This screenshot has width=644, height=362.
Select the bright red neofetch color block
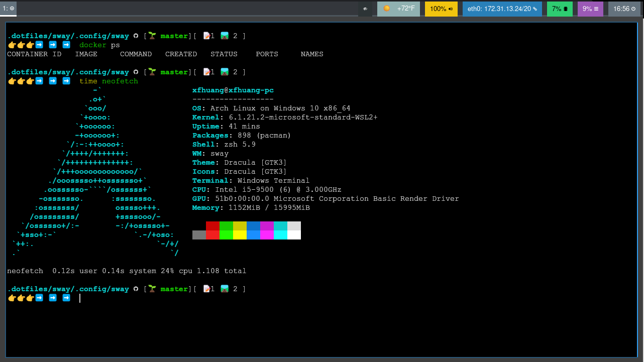(212, 235)
